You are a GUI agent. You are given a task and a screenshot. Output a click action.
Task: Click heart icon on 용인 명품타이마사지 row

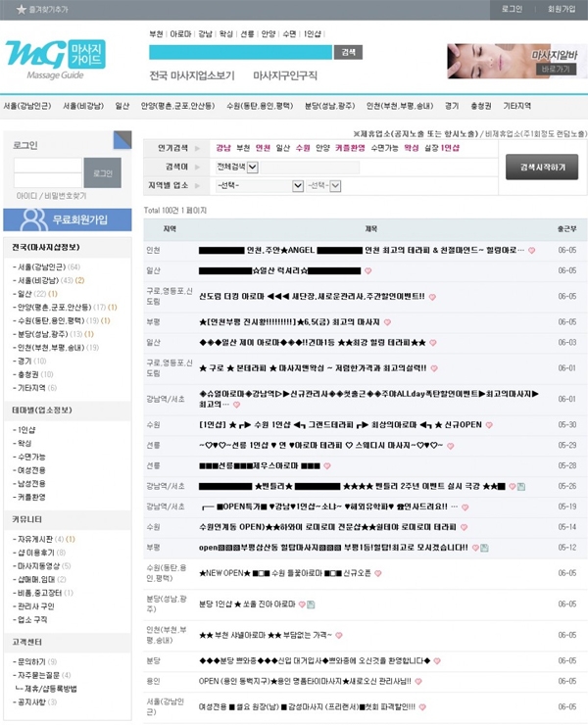418,682
